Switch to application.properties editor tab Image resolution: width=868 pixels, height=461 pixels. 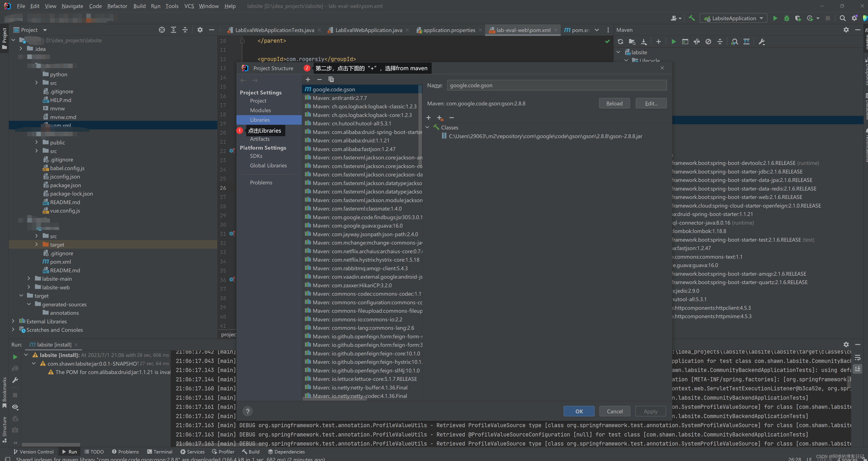pos(449,30)
